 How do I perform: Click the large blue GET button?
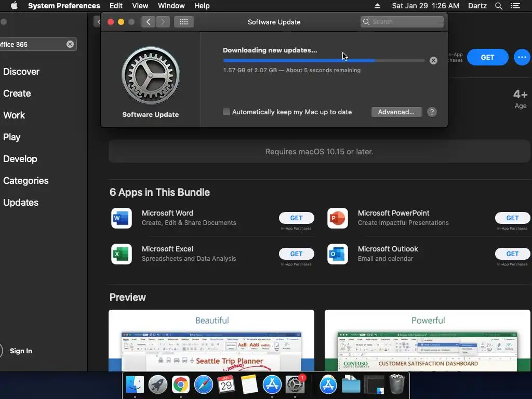coord(487,57)
